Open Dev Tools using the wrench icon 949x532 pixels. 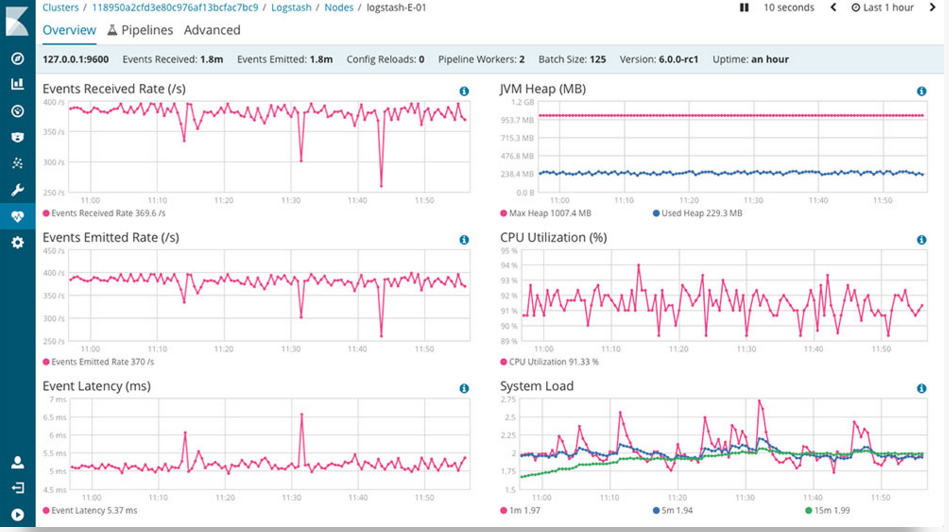point(17,190)
